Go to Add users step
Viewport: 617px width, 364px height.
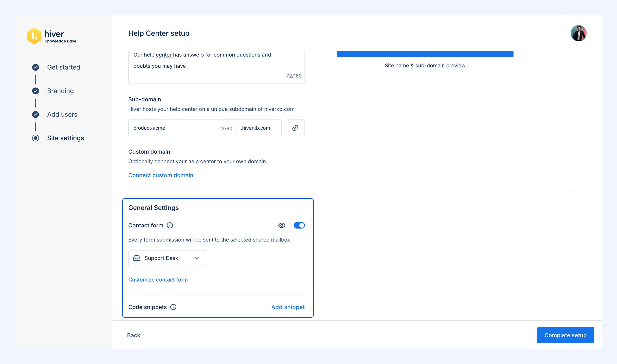tap(62, 114)
